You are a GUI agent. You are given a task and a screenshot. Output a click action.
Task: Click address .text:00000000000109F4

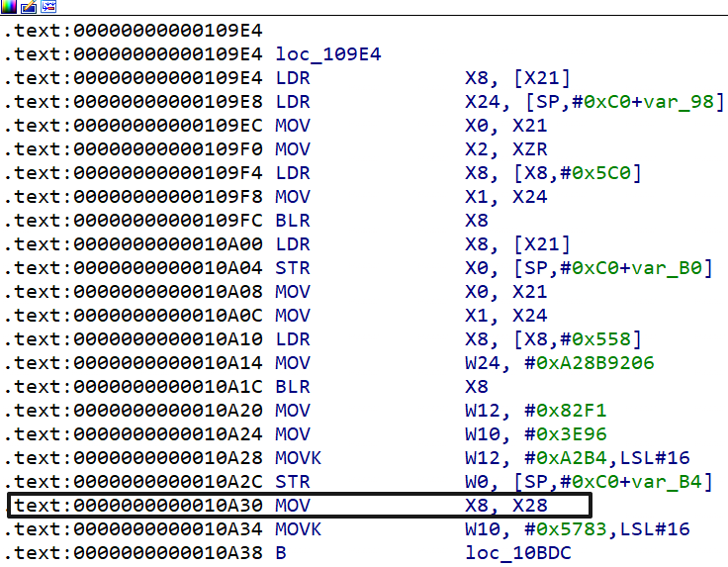[x=134, y=173]
